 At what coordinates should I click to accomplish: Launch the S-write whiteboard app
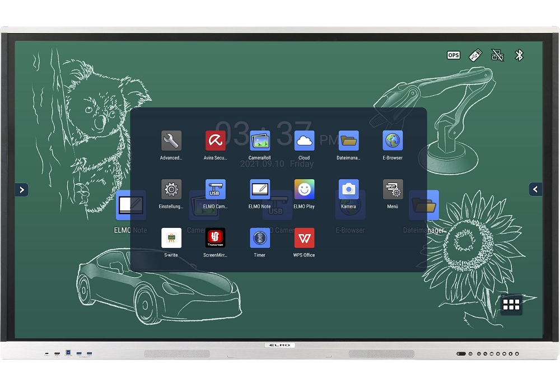pyautogui.click(x=171, y=238)
